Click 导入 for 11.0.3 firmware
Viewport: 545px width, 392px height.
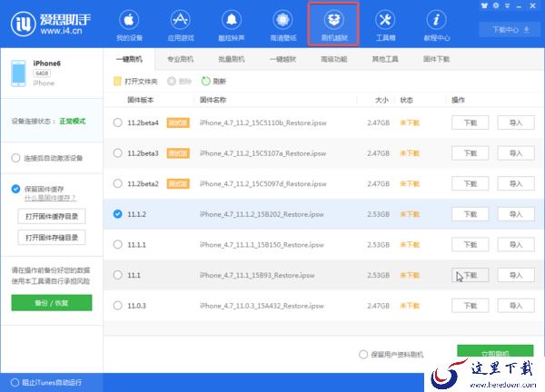pyautogui.click(x=516, y=306)
